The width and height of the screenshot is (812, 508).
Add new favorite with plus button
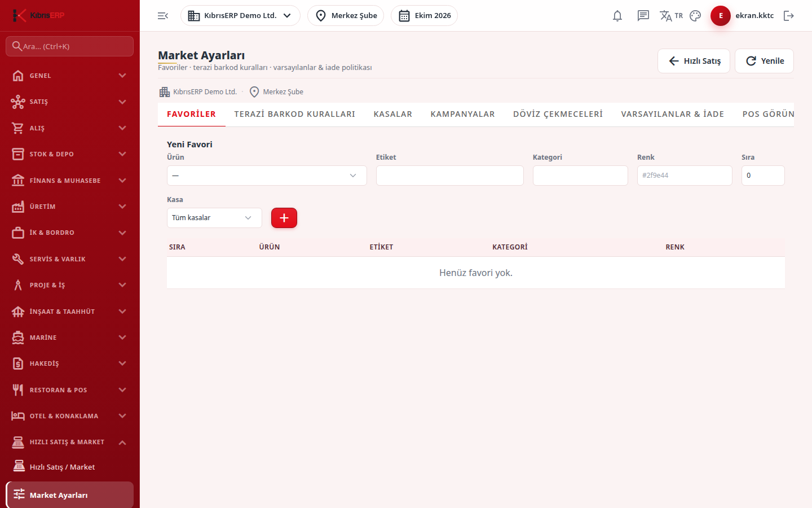[x=284, y=218]
